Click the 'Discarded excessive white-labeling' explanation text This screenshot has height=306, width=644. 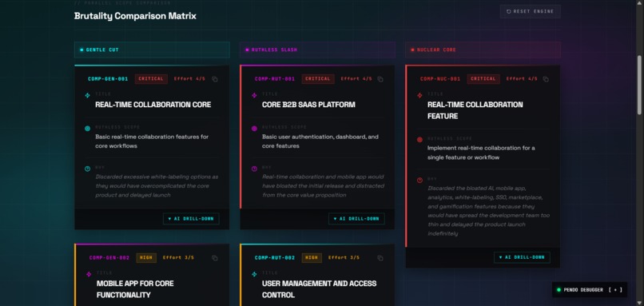[157, 186]
